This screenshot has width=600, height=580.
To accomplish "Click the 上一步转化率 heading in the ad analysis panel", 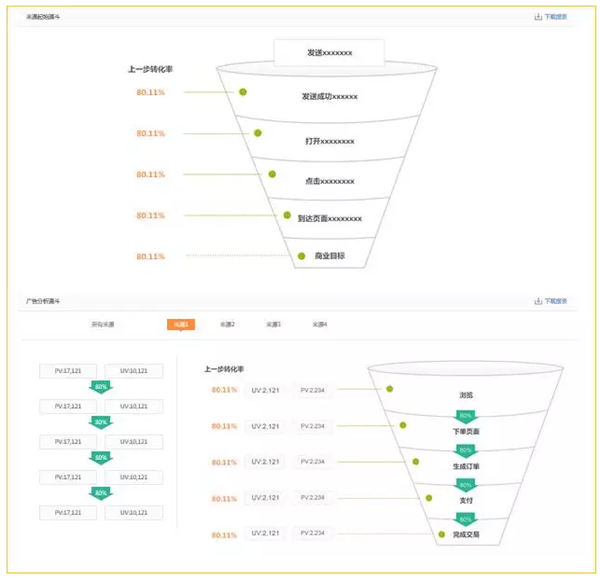I will click(224, 369).
